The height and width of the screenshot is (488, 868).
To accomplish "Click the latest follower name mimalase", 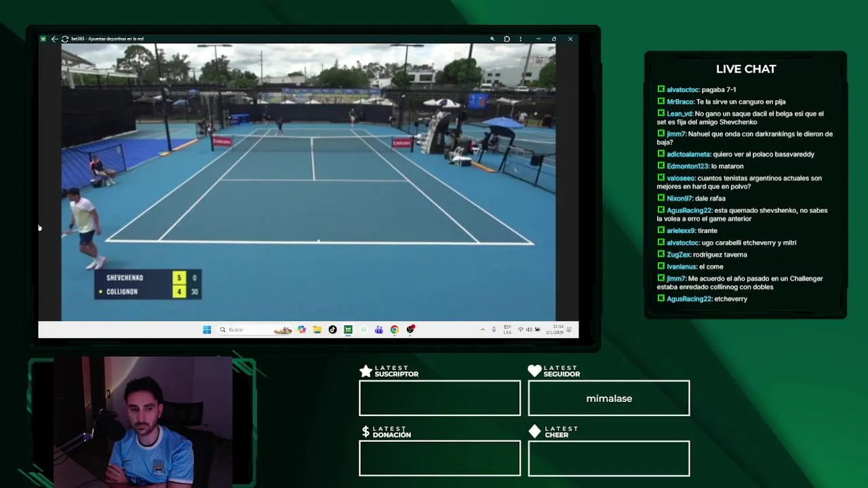I will coord(609,399).
